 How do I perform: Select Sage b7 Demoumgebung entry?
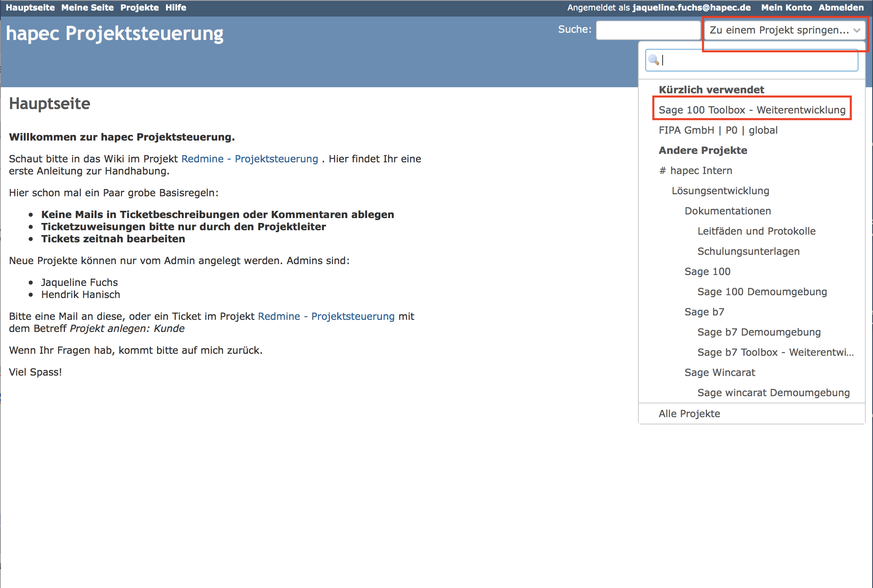pos(759,332)
